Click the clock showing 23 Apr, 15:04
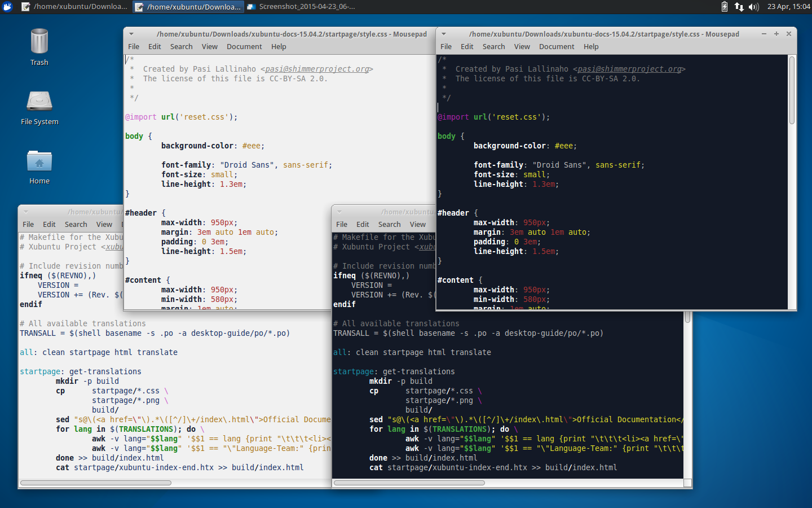 (787, 7)
